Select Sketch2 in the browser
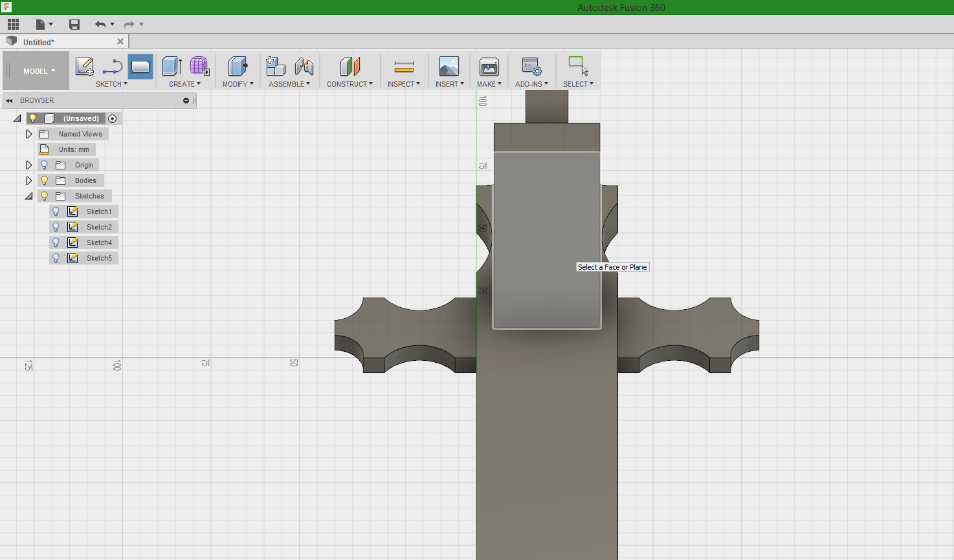This screenshot has height=560, width=954. [99, 227]
